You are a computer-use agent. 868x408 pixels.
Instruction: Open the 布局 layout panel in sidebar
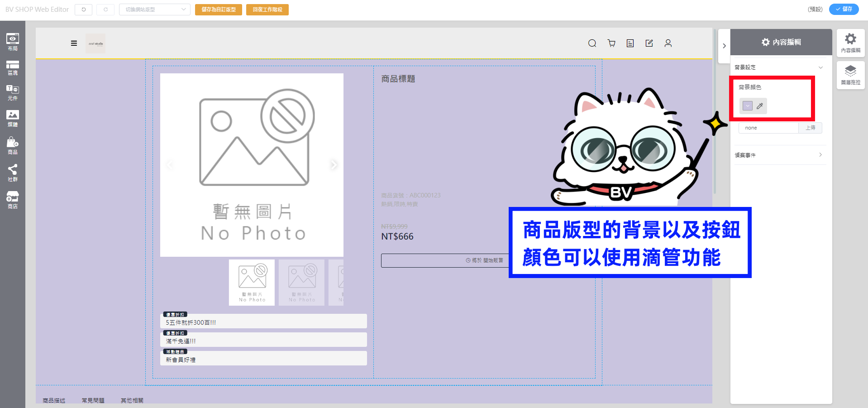[x=13, y=42]
